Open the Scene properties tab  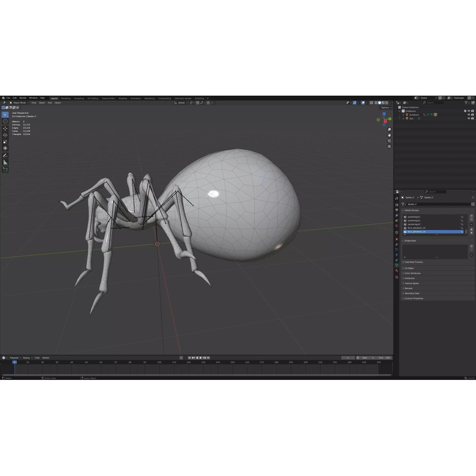(x=397, y=221)
